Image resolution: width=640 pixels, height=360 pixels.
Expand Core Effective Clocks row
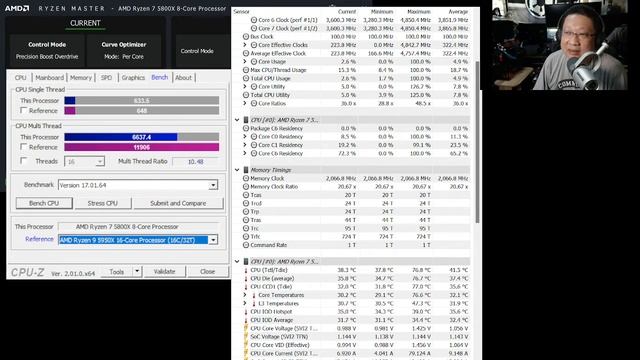click(245, 45)
